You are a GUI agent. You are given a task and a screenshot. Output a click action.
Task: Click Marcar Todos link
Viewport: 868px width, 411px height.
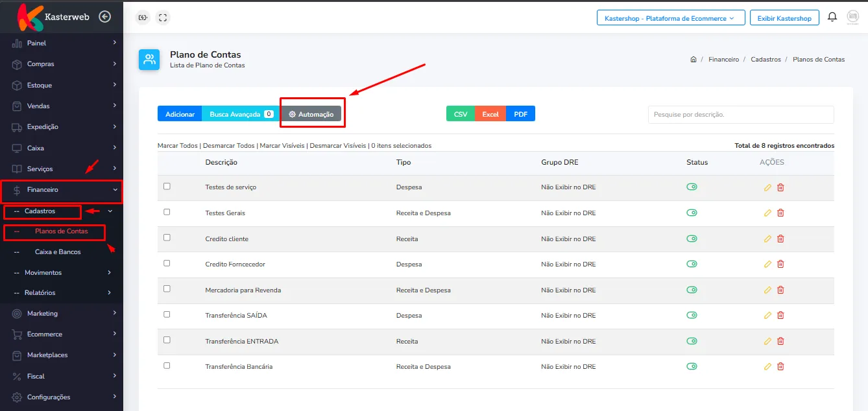(178, 146)
